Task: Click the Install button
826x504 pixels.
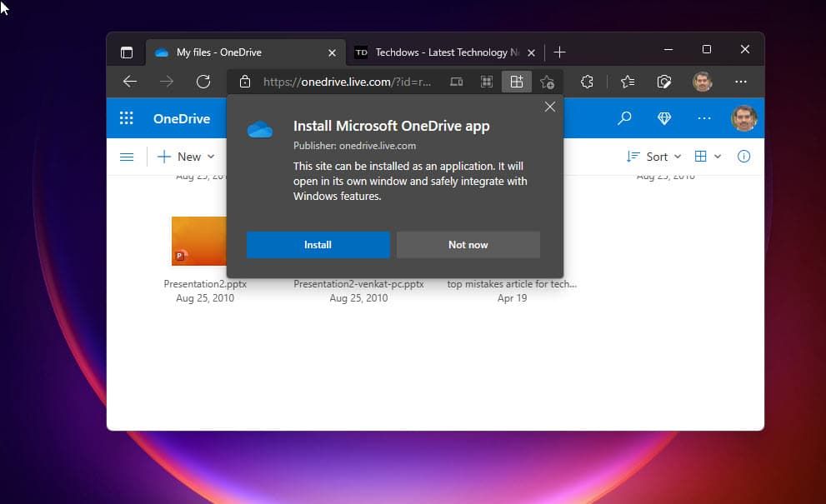Action: (x=318, y=245)
